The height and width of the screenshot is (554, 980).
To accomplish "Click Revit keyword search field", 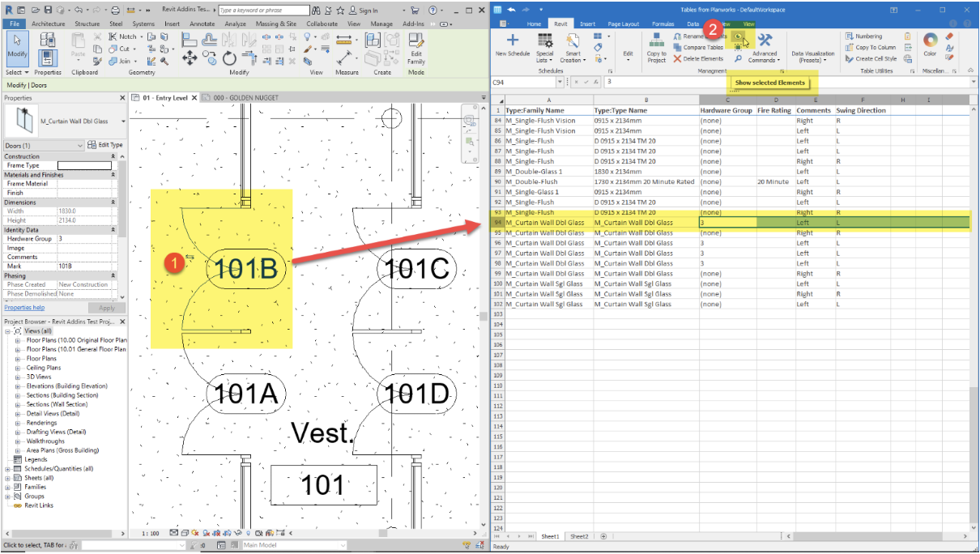I will (264, 11).
